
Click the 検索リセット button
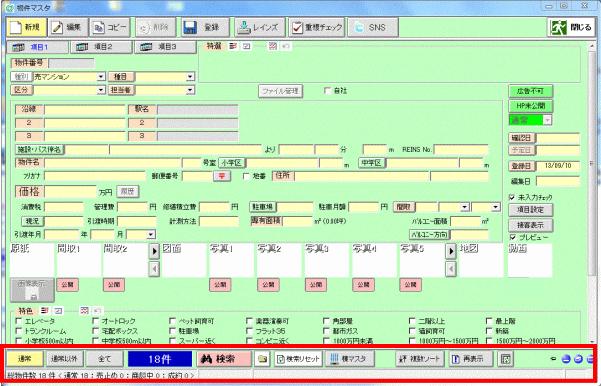point(299,359)
